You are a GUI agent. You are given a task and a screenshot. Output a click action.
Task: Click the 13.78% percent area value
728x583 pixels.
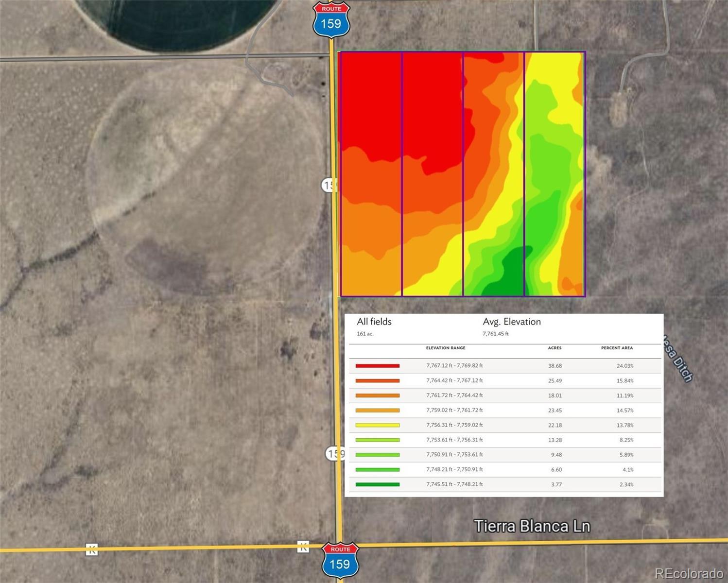[625, 425]
